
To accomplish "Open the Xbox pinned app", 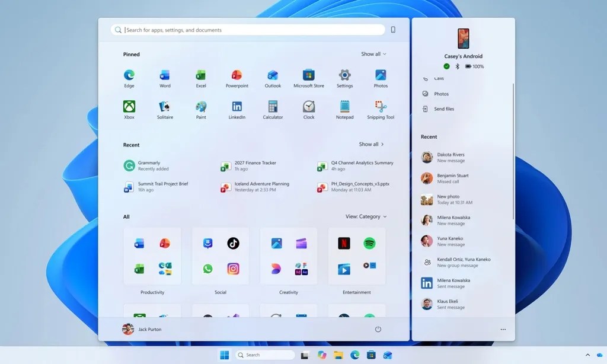I will tap(129, 110).
